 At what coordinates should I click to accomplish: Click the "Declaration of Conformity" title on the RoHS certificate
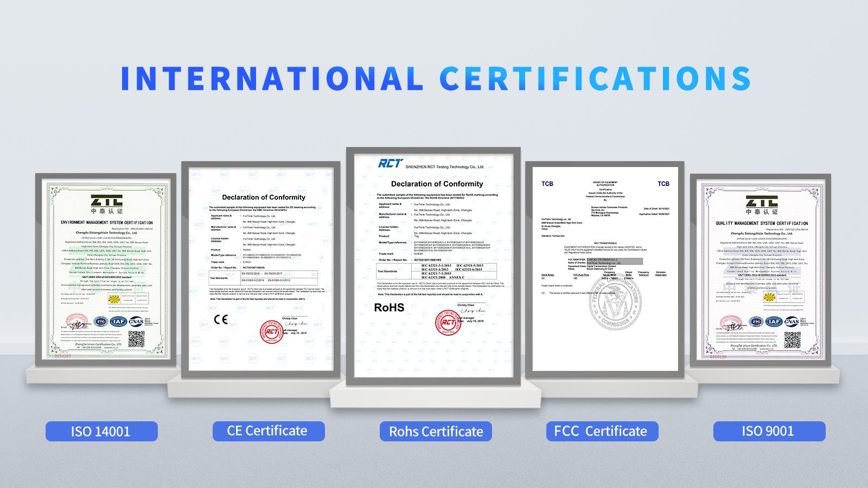(x=437, y=184)
